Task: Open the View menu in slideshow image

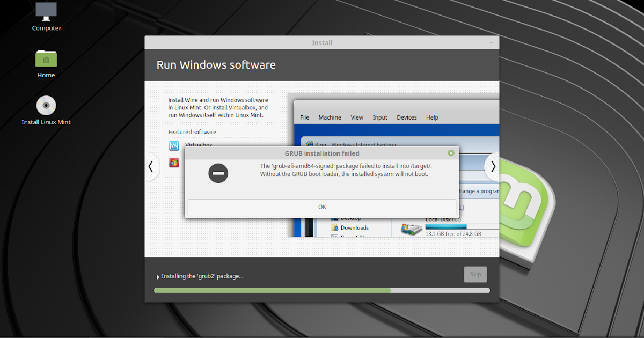Action: (357, 117)
